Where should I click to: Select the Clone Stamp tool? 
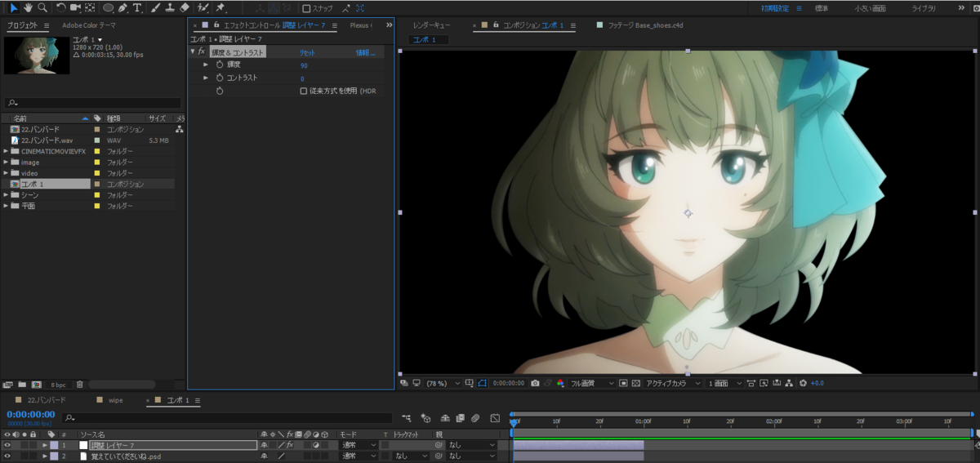pos(169,7)
